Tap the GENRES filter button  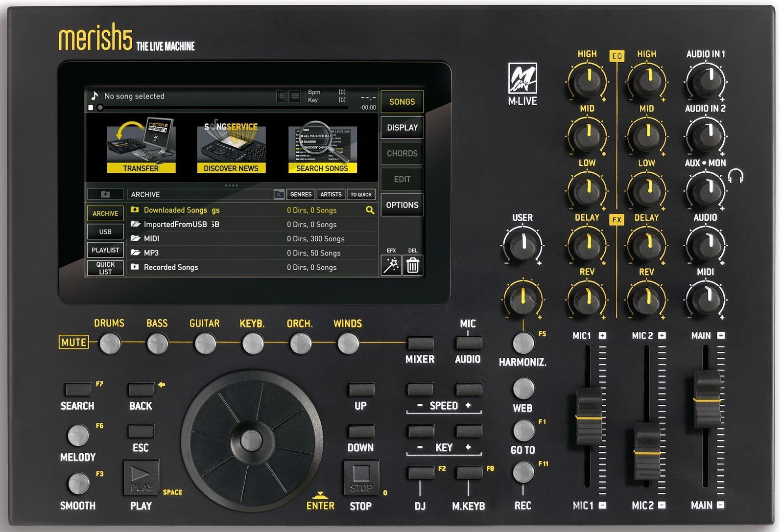click(x=301, y=194)
